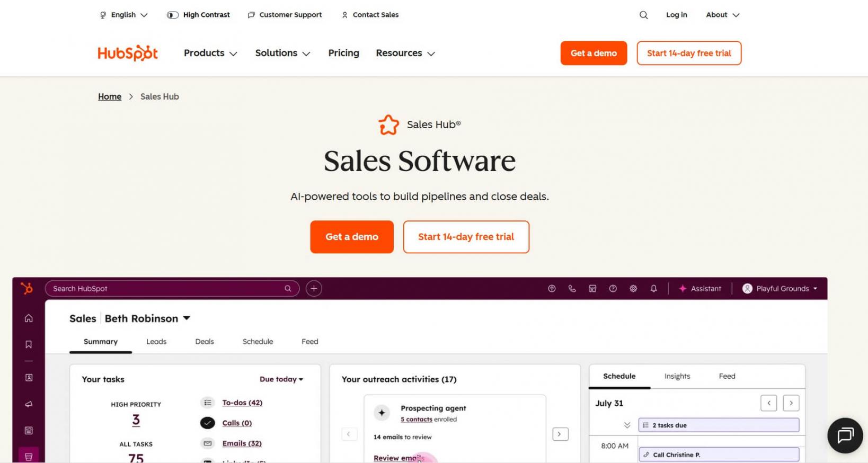Image resolution: width=868 pixels, height=463 pixels.
Task: Open the chat widget bubble
Action: 845,435
